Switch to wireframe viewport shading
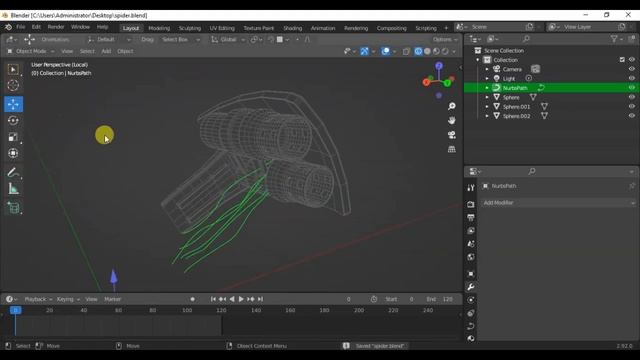 point(418,51)
